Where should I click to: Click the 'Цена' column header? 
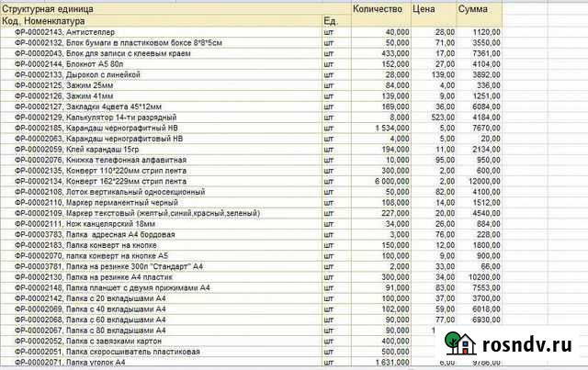424,7
